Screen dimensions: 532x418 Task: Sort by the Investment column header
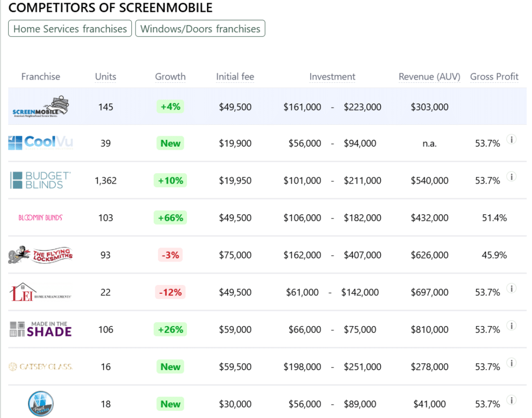332,77
